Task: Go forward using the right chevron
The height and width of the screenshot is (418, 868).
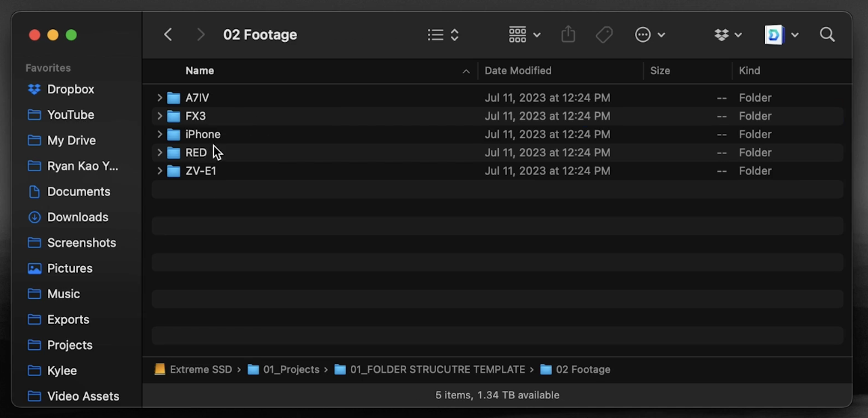Action: click(x=200, y=34)
